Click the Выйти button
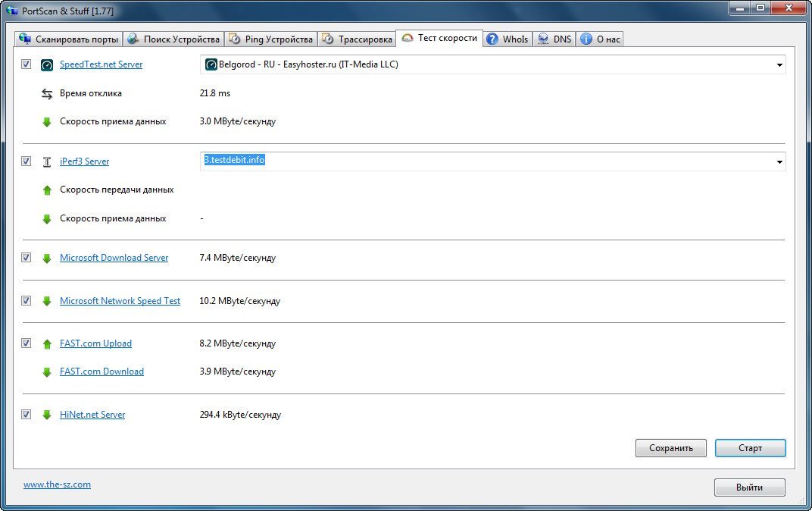 pyautogui.click(x=749, y=487)
